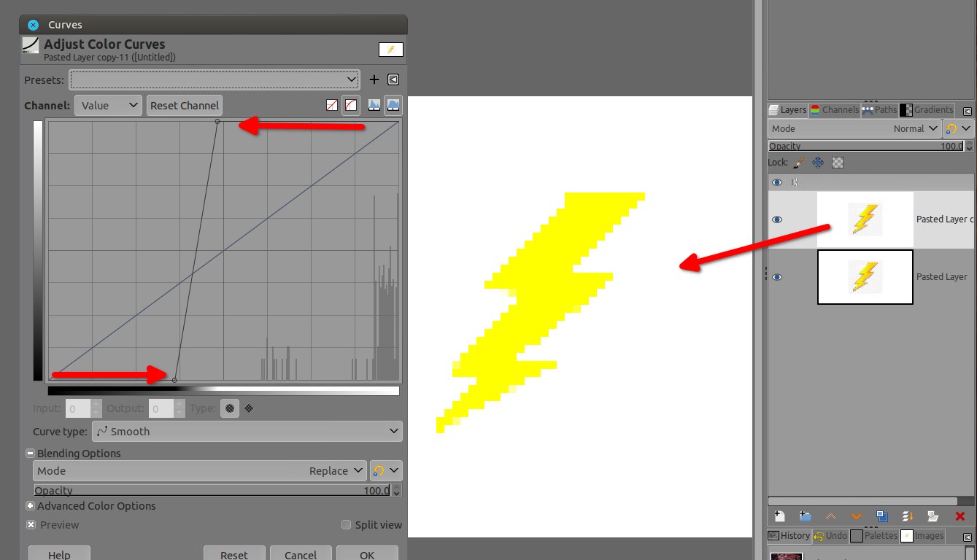977x560 pixels.
Task: Delete the selected layer with red X
Action: click(x=959, y=516)
